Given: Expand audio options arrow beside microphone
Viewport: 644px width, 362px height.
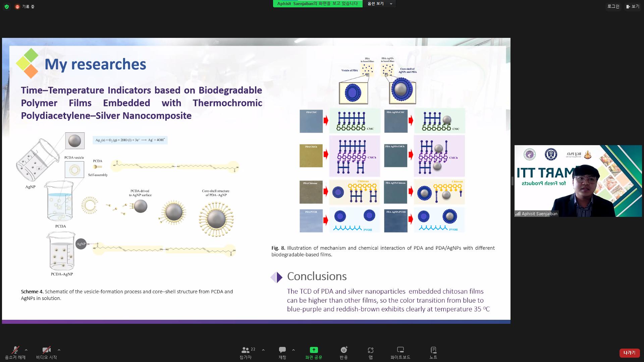Looking at the screenshot, I should (x=26, y=350).
